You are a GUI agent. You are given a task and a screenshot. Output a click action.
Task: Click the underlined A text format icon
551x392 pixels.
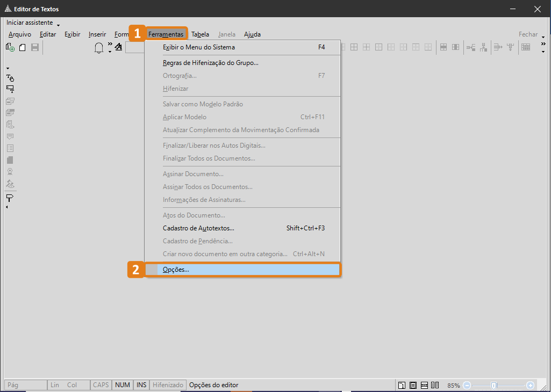[118, 47]
